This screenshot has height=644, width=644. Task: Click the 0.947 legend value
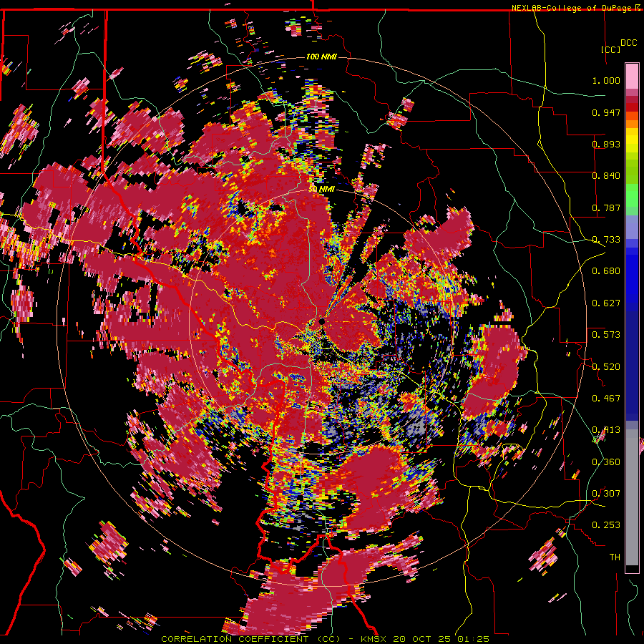[606, 112]
